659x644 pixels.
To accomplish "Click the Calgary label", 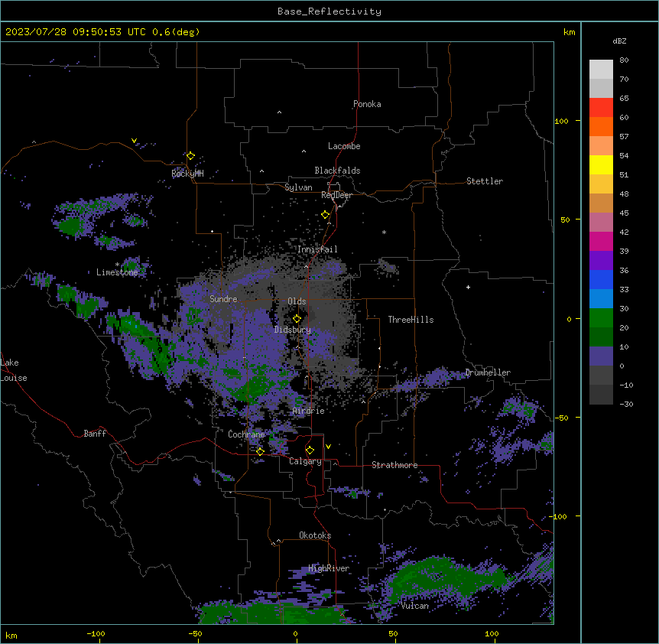I will [306, 461].
